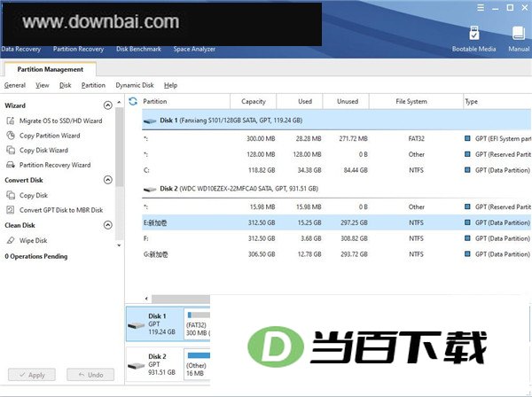Click Convert GPT Disk to MBR Disk icon
The image size is (532, 397).
pos(11,210)
